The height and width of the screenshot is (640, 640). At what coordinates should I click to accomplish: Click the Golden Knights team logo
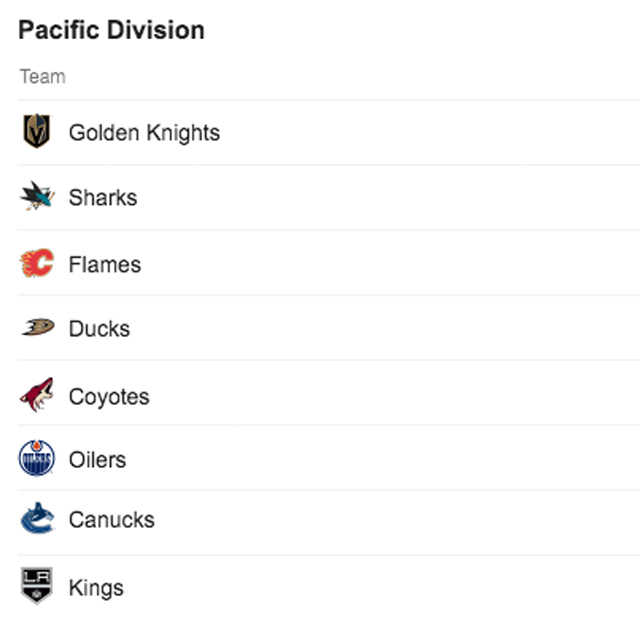(37, 132)
